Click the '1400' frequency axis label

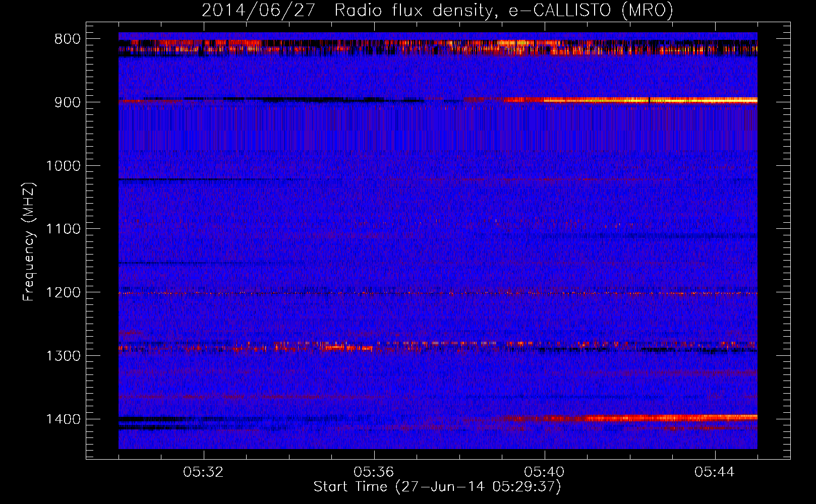(x=63, y=419)
